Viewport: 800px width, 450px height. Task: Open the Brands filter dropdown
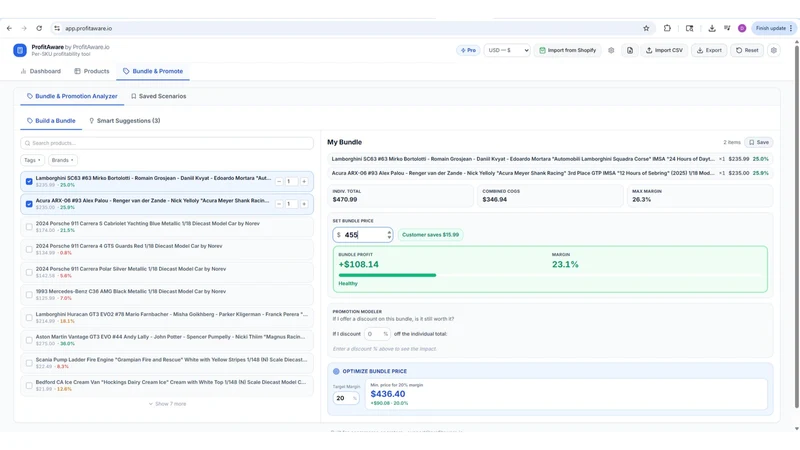pos(62,160)
